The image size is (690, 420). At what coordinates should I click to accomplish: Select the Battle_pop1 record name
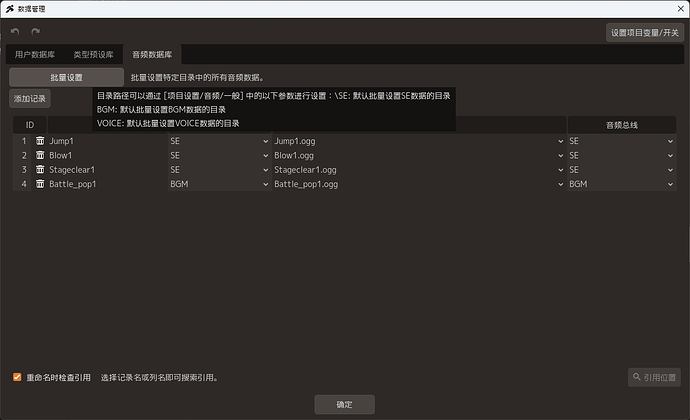tap(73, 184)
